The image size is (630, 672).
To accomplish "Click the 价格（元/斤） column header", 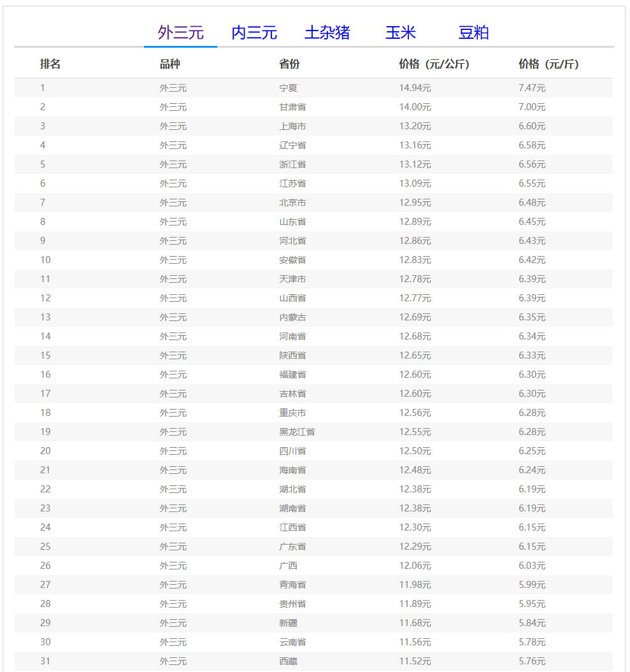I will [548, 64].
